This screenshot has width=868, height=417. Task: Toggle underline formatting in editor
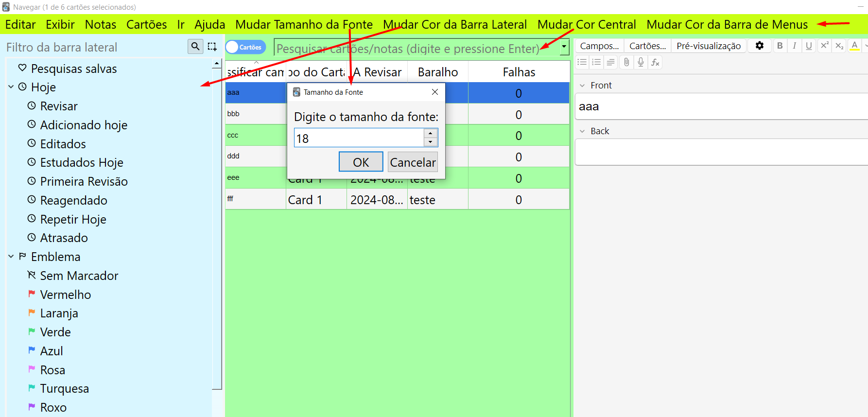point(809,46)
